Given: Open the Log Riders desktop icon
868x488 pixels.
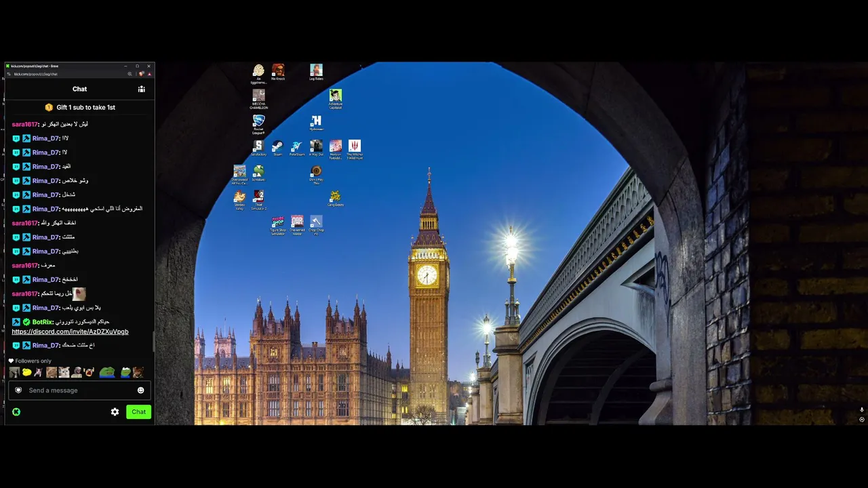Looking at the screenshot, I should coord(316,73).
